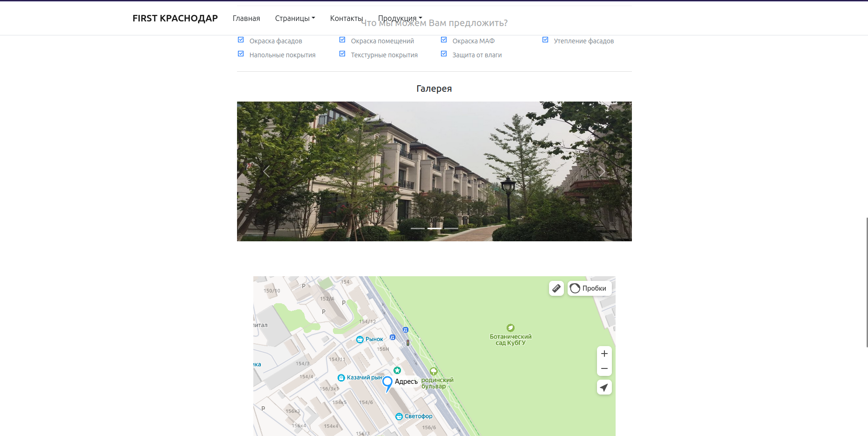The height and width of the screenshot is (436, 868).
Task: Locate my position on the map
Action: click(604, 387)
